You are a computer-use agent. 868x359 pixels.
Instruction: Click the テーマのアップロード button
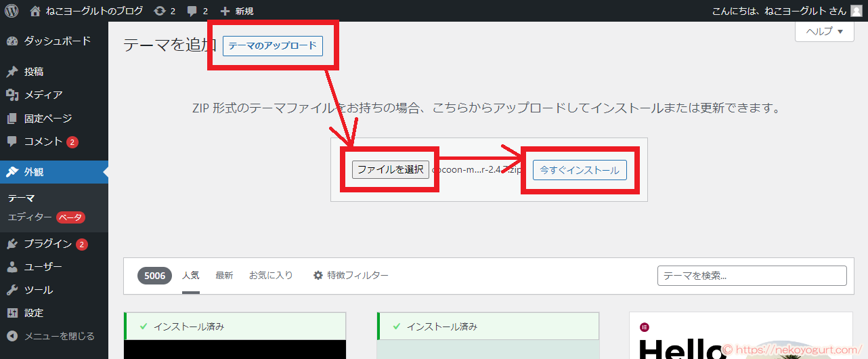click(x=272, y=46)
